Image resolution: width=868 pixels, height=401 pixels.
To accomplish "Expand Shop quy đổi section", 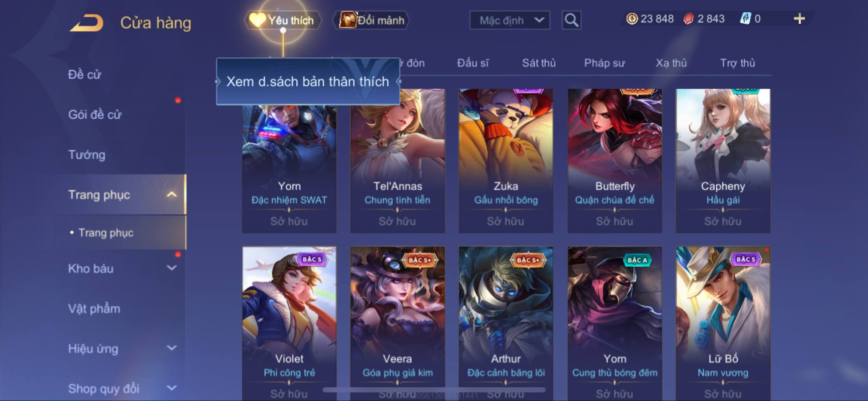I will tap(171, 388).
